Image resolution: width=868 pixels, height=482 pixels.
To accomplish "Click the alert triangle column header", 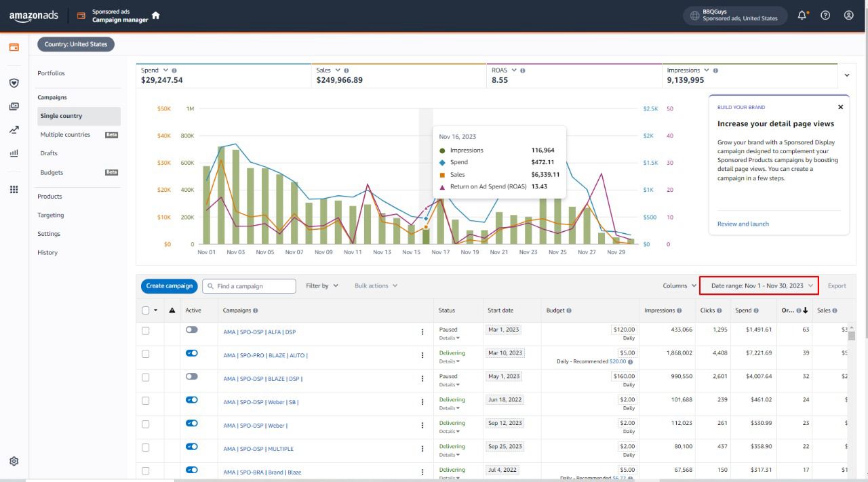I will [172, 310].
